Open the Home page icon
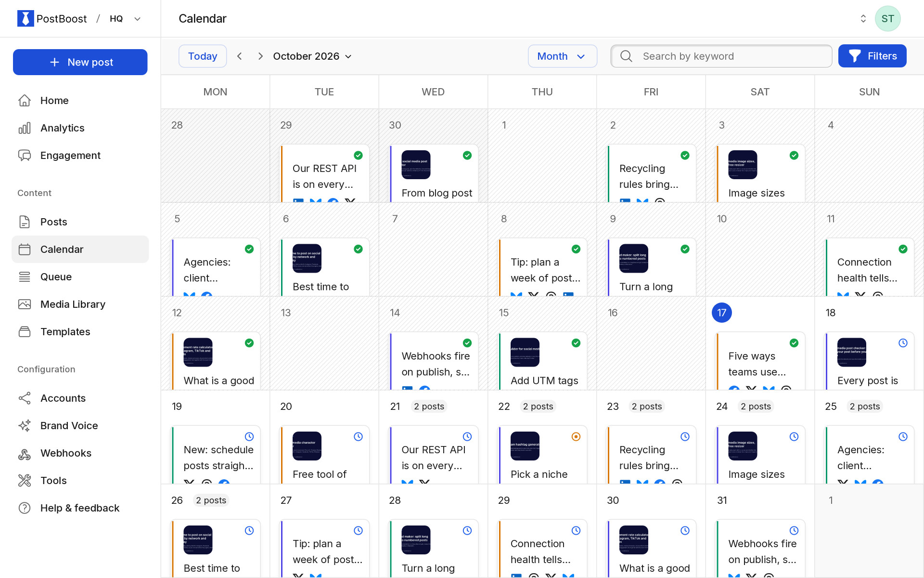Viewport: 924px width, 578px height. pyautogui.click(x=25, y=100)
